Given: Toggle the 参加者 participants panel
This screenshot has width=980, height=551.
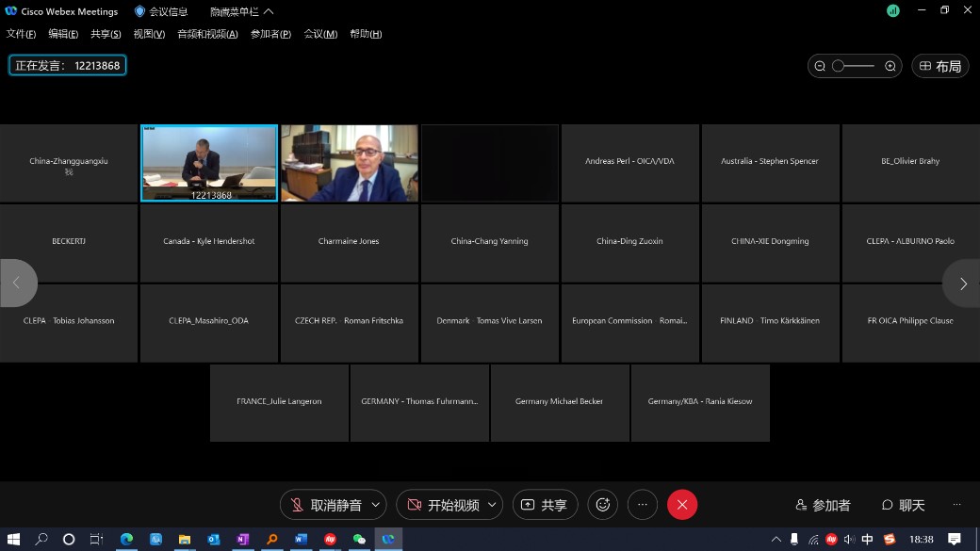Looking at the screenshot, I should coord(823,505).
